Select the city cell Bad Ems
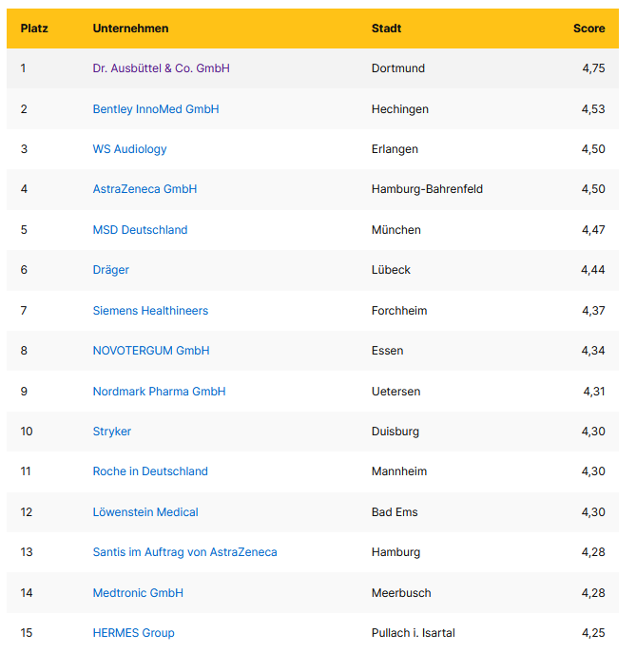 pyautogui.click(x=395, y=512)
